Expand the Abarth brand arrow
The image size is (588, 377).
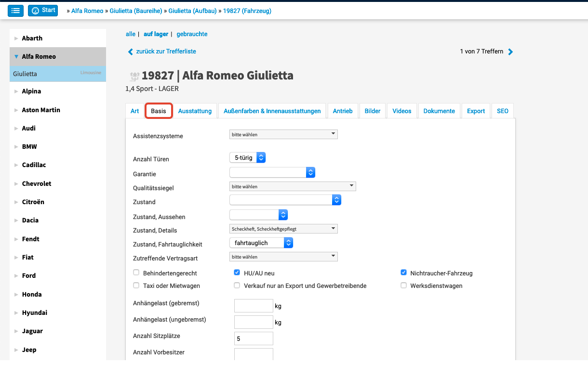click(x=16, y=39)
